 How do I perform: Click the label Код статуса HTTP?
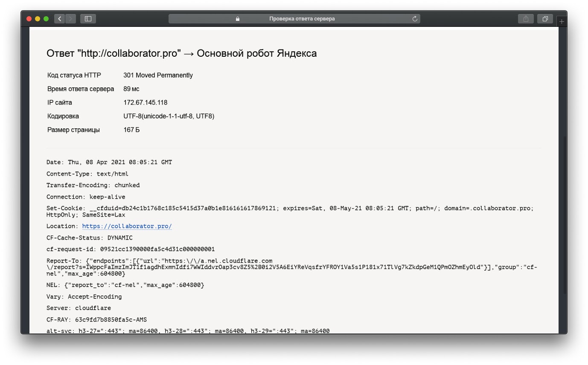pos(74,75)
